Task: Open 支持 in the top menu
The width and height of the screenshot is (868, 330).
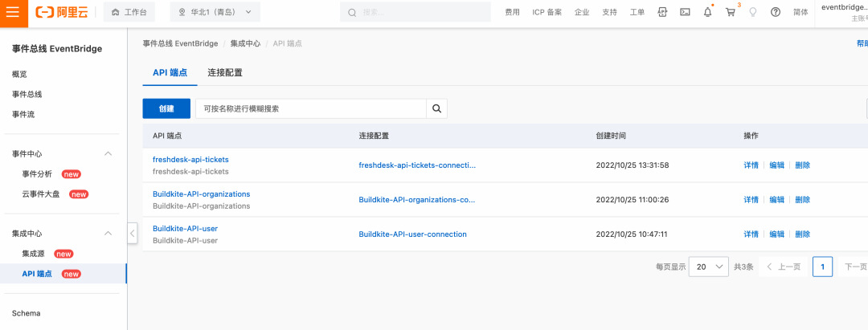Action: coord(609,12)
